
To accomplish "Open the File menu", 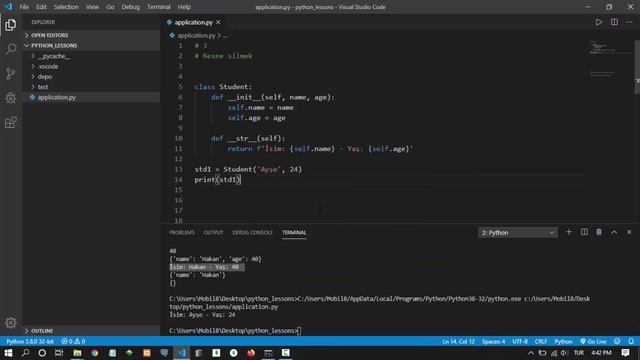I will point(24,7).
